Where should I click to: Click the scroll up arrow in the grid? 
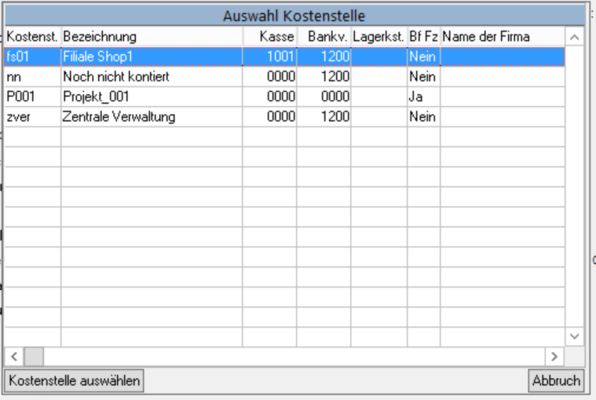pyautogui.click(x=574, y=37)
